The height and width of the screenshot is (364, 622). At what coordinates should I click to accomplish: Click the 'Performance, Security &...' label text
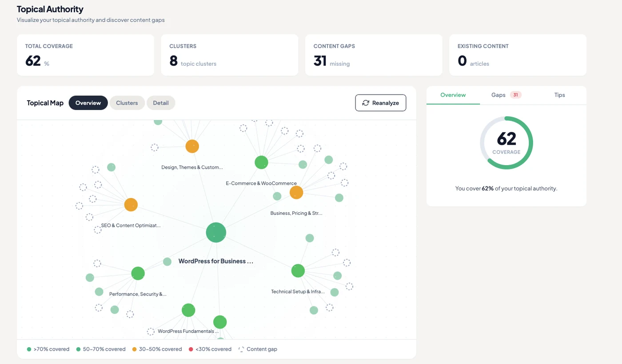pos(138,294)
